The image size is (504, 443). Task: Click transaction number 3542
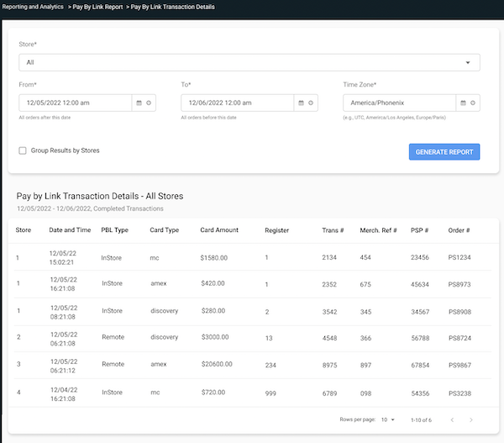(x=330, y=312)
